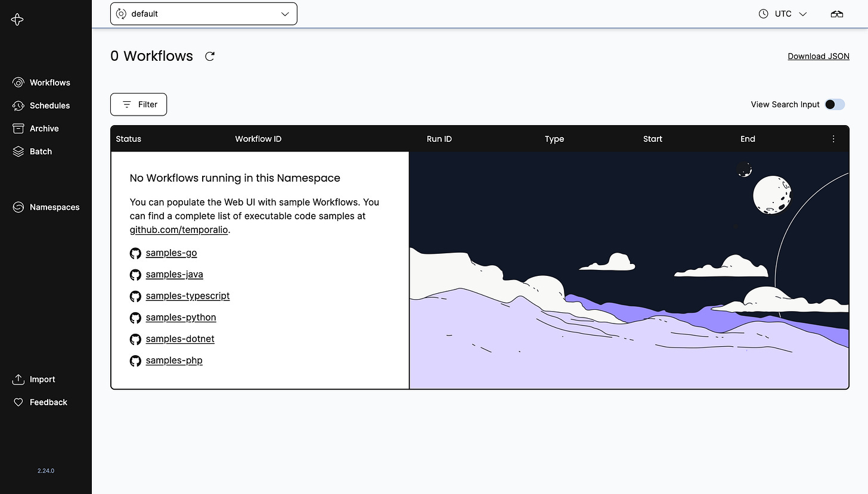
Task: Click the Download JSON link
Action: (818, 56)
